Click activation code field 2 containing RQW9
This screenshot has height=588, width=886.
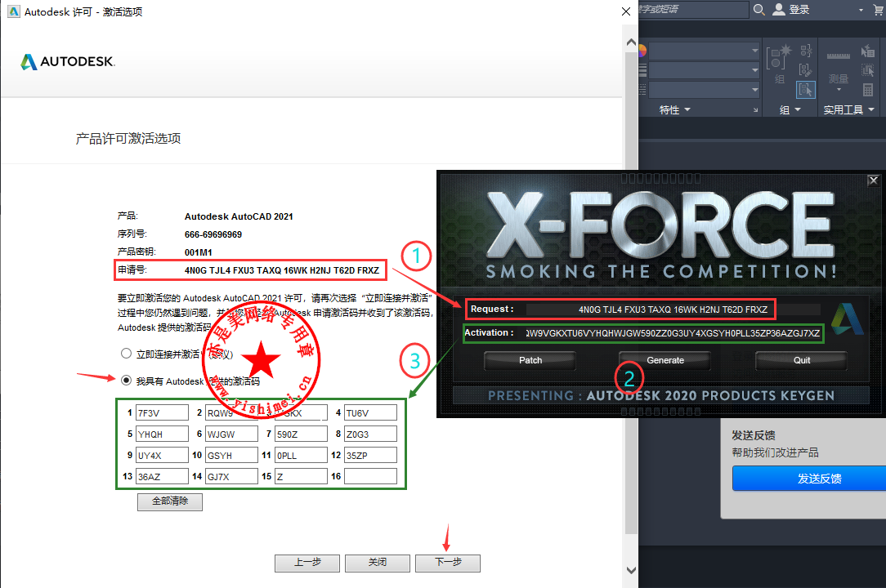[231, 413]
